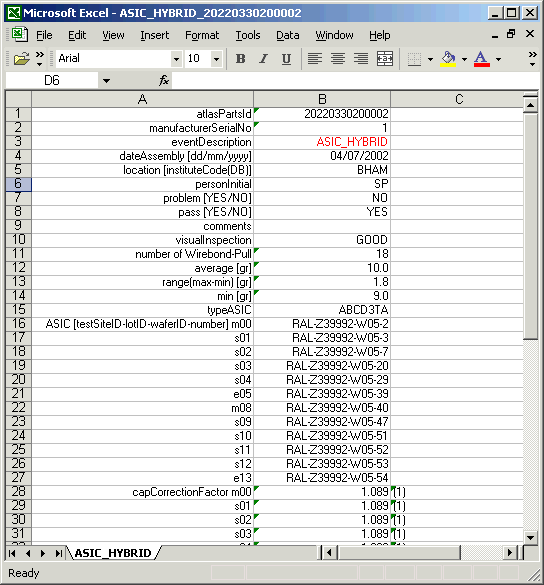Open the Format menu

coord(202,35)
